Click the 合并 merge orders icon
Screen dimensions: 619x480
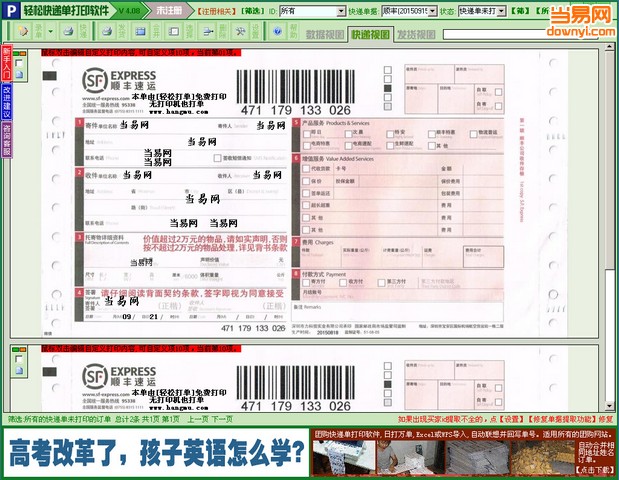(141, 31)
